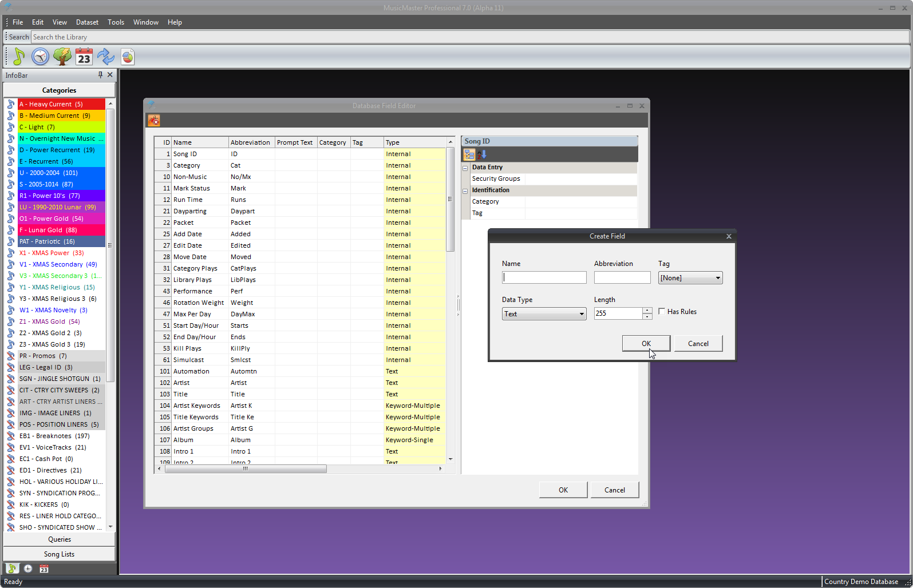Click the blue sync arrows toolbar icon

tap(106, 57)
